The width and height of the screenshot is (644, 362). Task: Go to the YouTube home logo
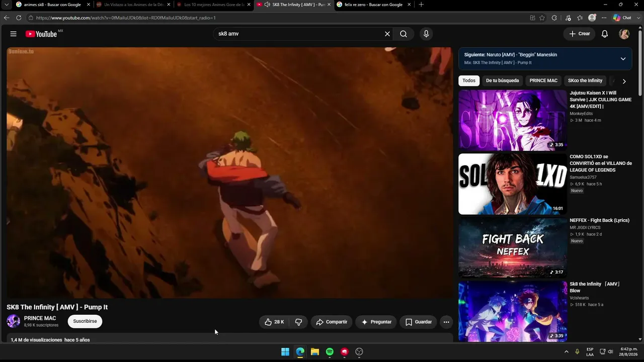point(41,34)
